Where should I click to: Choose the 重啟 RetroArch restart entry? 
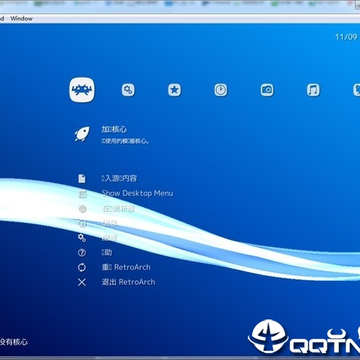pos(126,267)
